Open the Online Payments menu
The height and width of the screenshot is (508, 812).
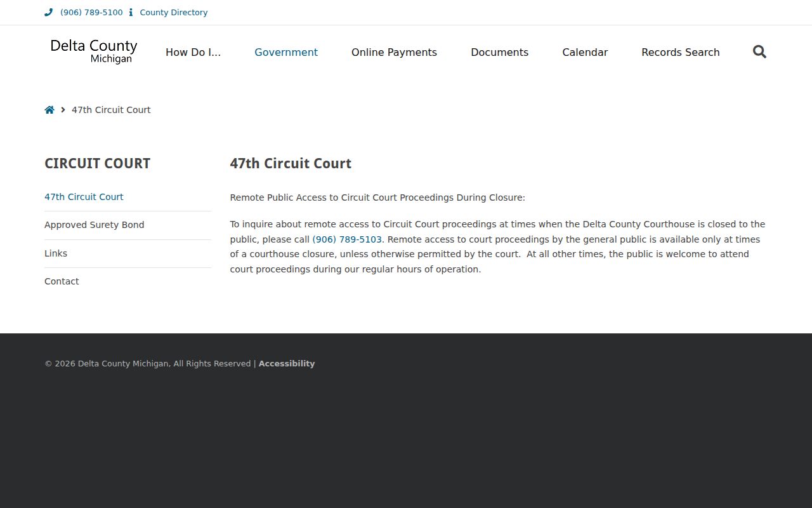pyautogui.click(x=394, y=52)
